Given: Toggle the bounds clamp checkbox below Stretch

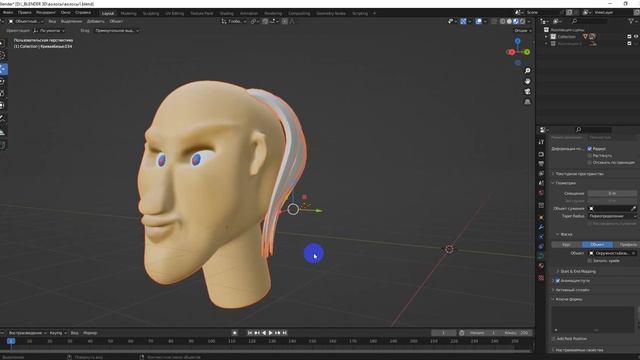Looking at the screenshot, I should click(x=589, y=162).
